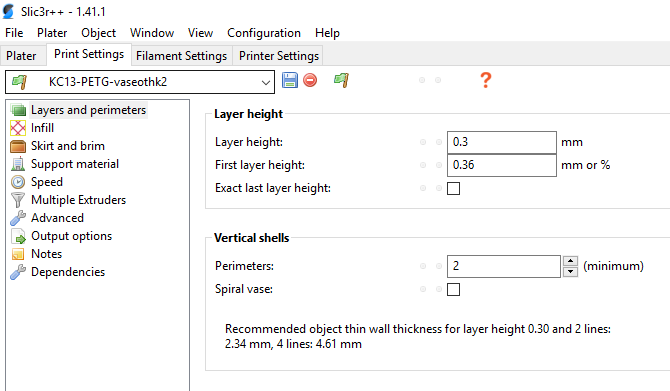Click the Spiral vase label
670x391 pixels.
[x=244, y=289]
